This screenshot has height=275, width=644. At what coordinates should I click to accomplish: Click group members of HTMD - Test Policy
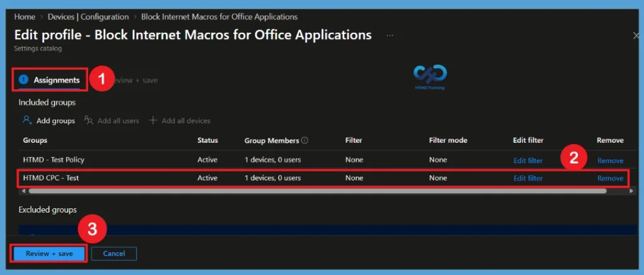pos(273,160)
